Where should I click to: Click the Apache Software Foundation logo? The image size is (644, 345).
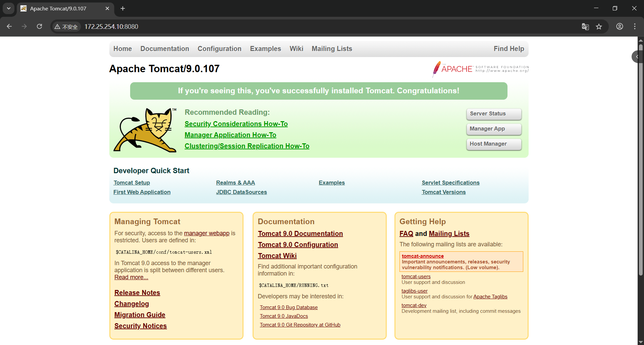tap(480, 69)
